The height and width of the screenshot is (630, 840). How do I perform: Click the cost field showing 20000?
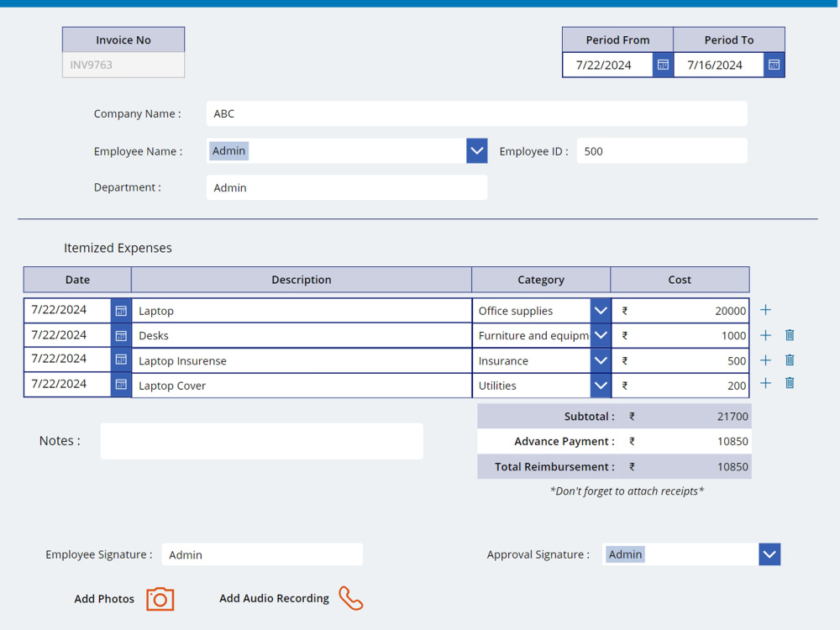pos(680,311)
